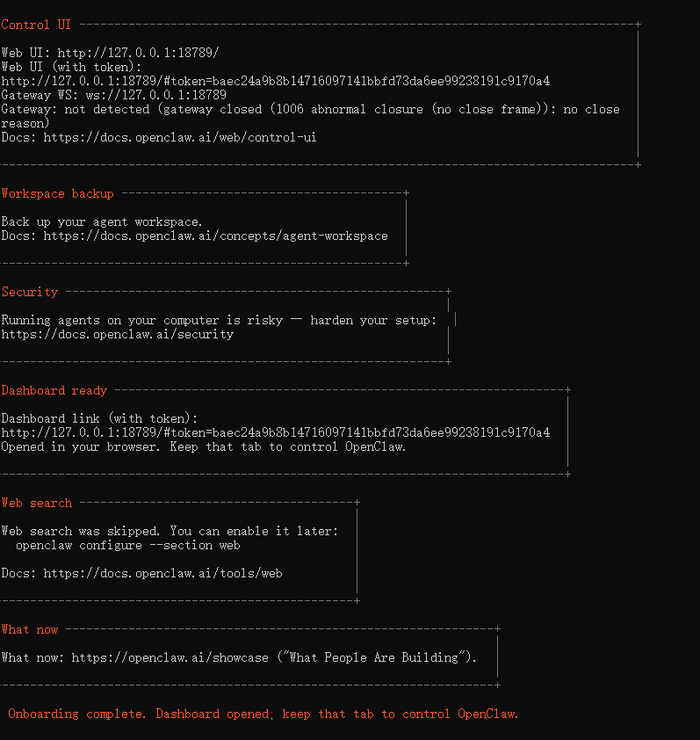Click the 'Web search' section heading

[37, 503]
